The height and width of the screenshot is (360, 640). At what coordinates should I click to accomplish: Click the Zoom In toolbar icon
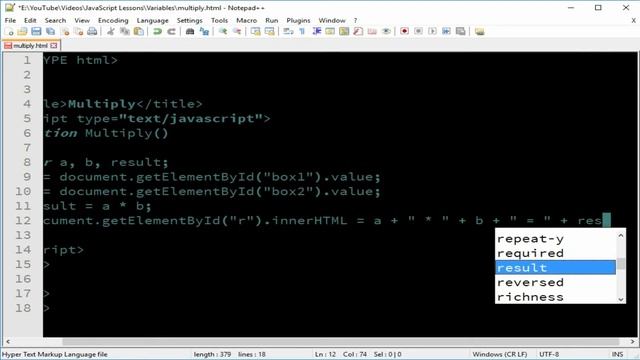pyautogui.click(x=222, y=31)
